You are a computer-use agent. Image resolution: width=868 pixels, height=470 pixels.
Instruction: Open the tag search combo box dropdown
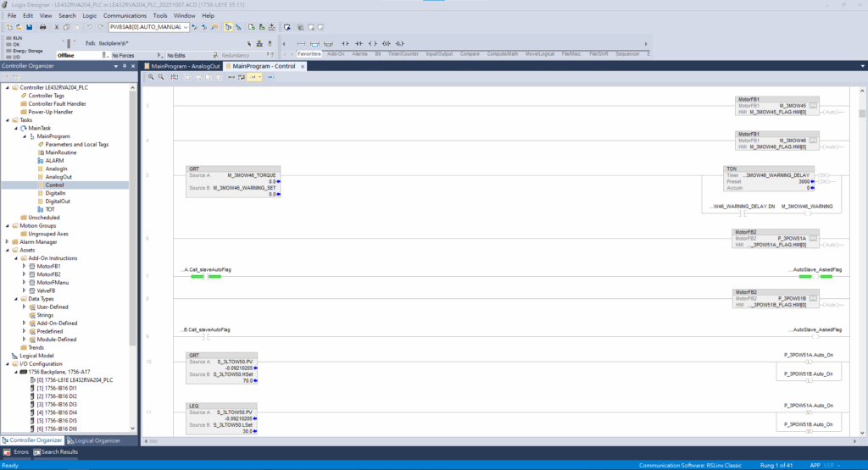(186, 27)
